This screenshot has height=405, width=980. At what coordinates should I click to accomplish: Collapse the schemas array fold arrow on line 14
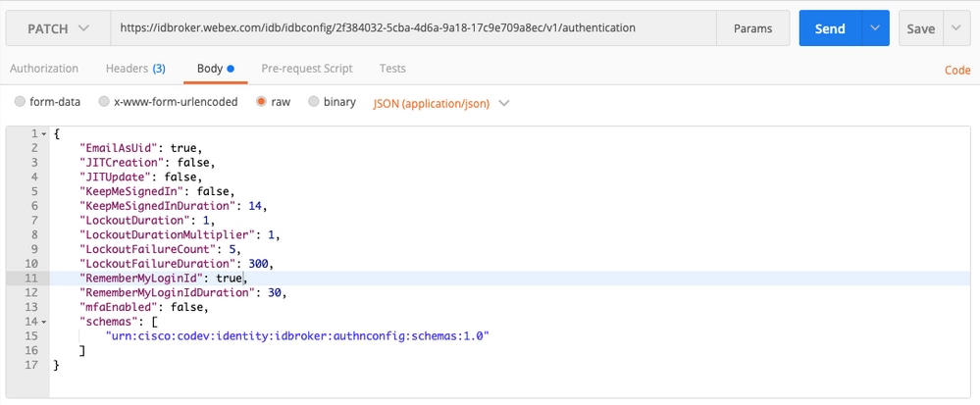point(44,322)
